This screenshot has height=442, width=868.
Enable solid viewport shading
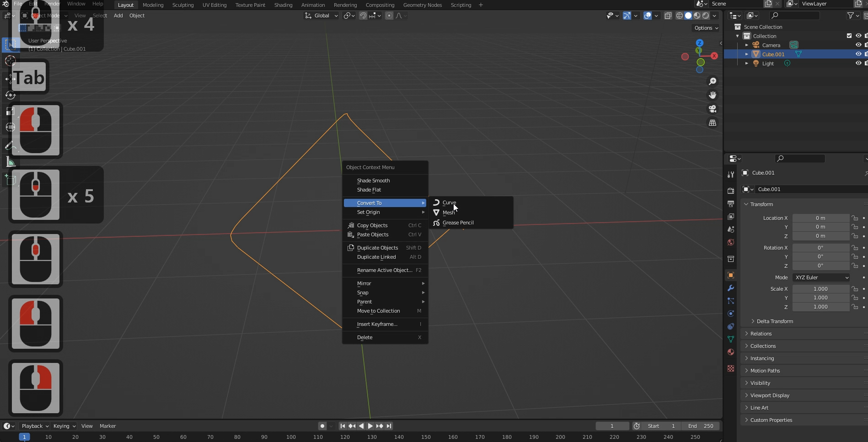[688, 16]
